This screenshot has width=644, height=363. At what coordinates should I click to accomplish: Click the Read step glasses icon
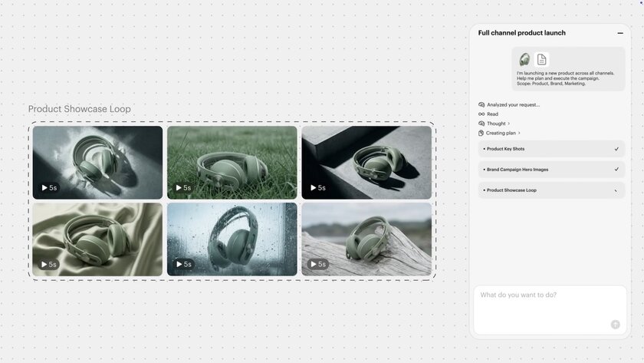point(481,114)
